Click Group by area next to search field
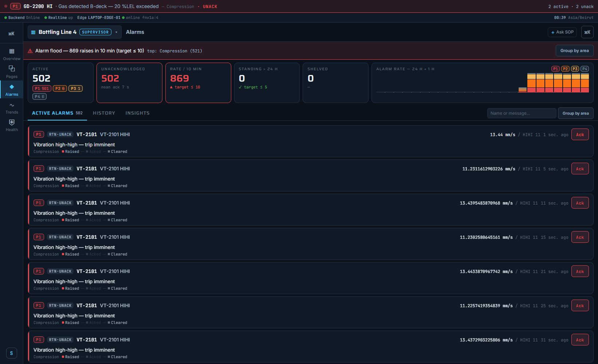 (x=575, y=113)
